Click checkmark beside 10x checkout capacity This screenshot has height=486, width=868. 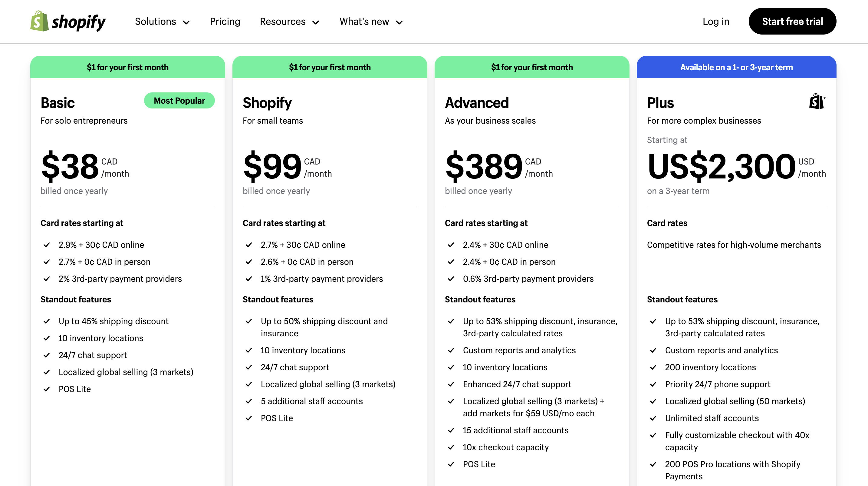point(451,447)
